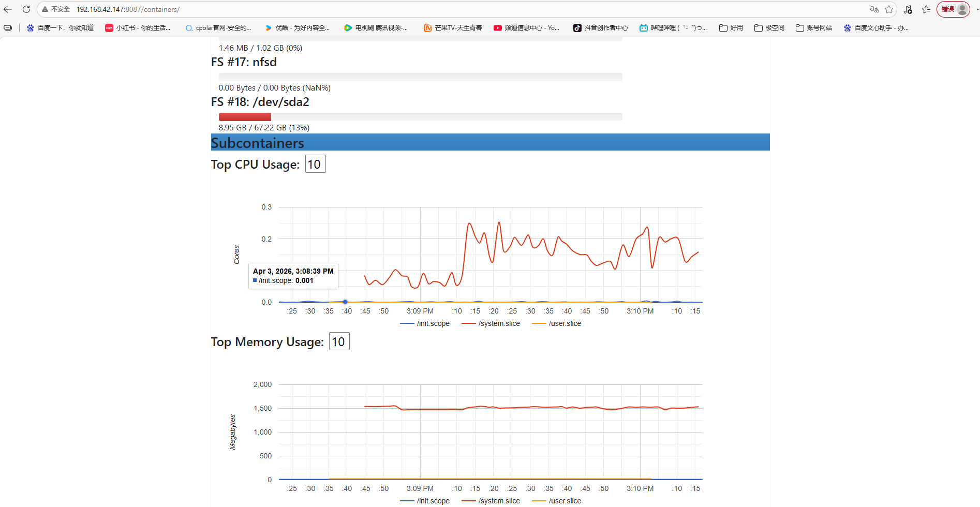Screen dimensions: 980x507
Task: Open the 百度一下 bookmark link
Action: pyautogui.click(x=60, y=28)
